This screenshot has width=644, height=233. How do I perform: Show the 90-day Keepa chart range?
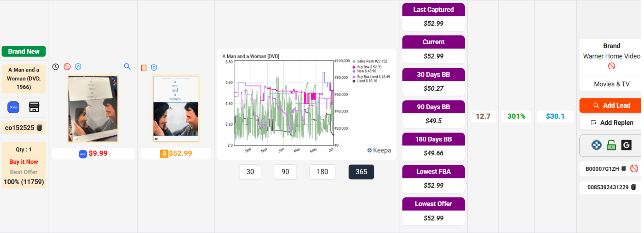pos(285,172)
